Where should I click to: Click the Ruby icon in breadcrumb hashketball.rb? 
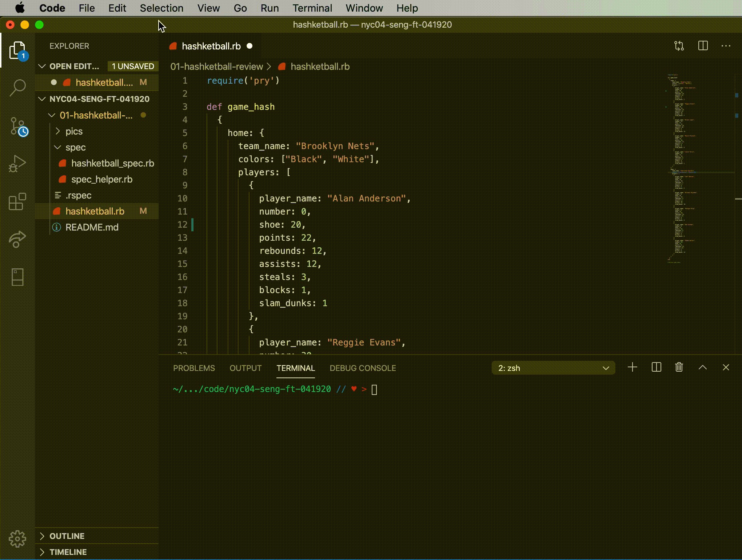(x=282, y=67)
